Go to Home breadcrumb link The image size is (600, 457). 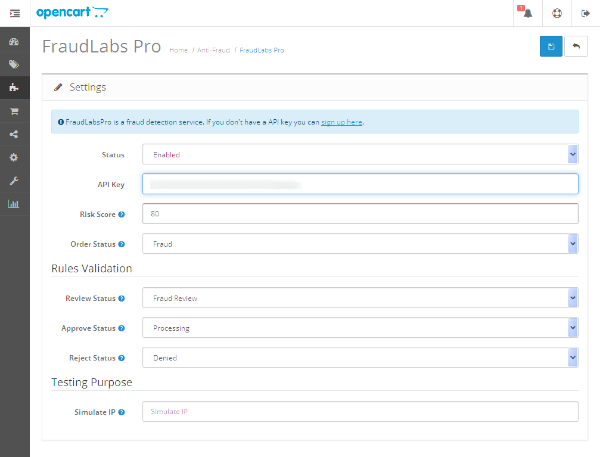tap(178, 50)
